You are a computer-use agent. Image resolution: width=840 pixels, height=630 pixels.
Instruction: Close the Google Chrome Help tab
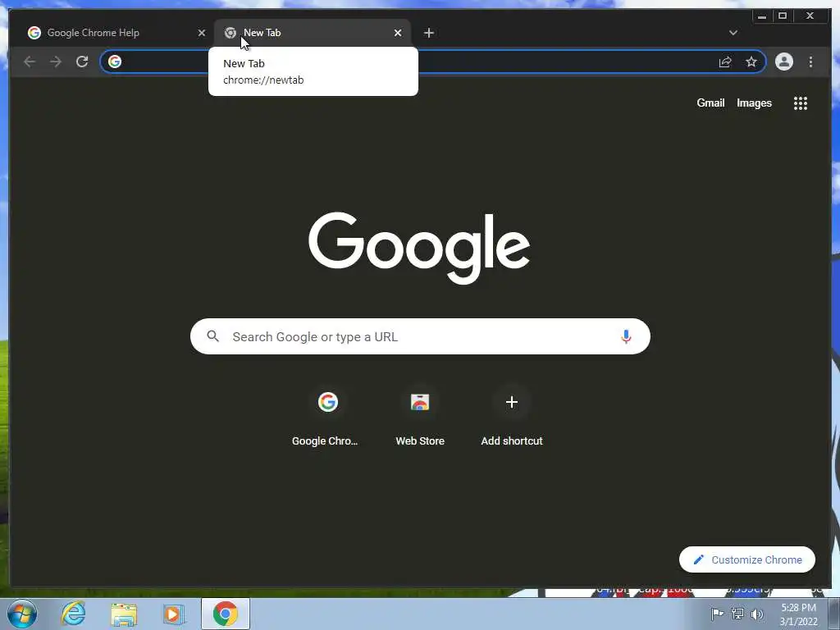[202, 33]
